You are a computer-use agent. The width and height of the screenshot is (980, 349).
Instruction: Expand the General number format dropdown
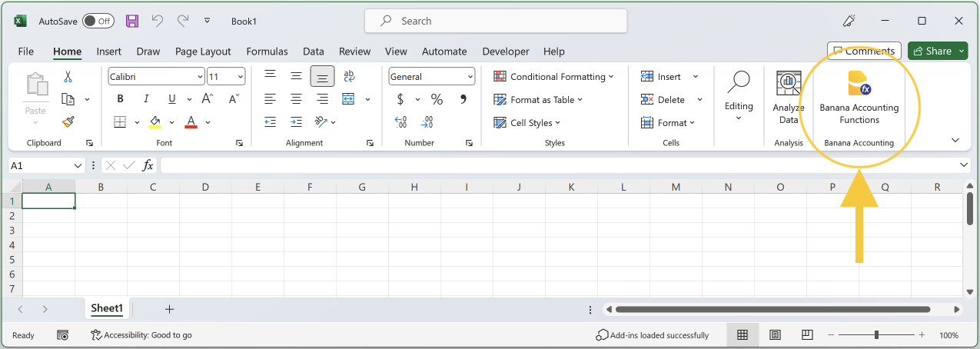click(x=470, y=77)
